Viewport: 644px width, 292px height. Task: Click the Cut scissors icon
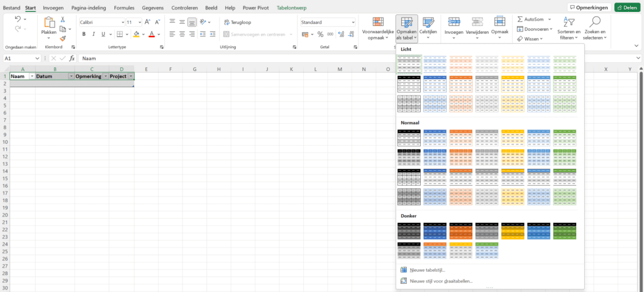click(x=63, y=19)
